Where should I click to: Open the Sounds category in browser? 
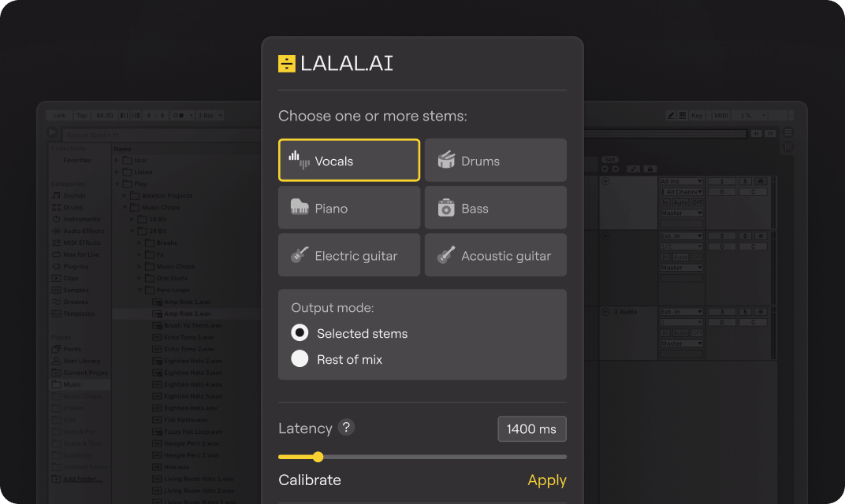click(74, 195)
